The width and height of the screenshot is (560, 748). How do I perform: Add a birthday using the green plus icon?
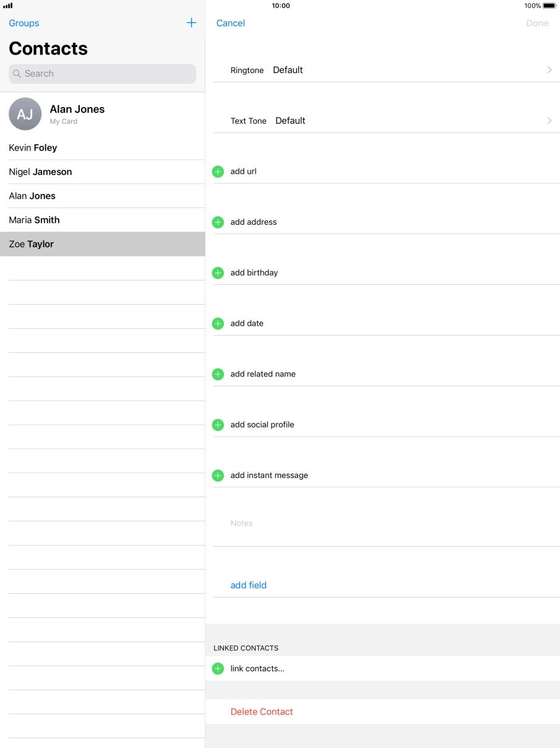(x=218, y=272)
